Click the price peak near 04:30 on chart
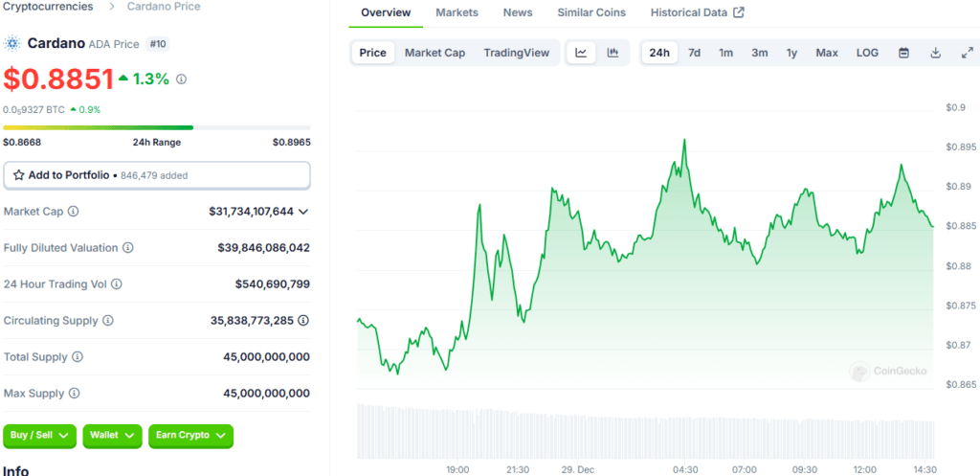Image resolution: width=980 pixels, height=476 pixels. [x=685, y=140]
